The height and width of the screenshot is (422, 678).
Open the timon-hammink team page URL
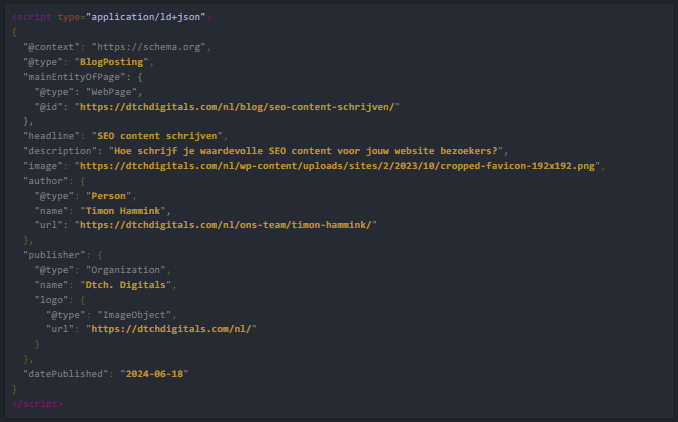[x=226, y=225]
